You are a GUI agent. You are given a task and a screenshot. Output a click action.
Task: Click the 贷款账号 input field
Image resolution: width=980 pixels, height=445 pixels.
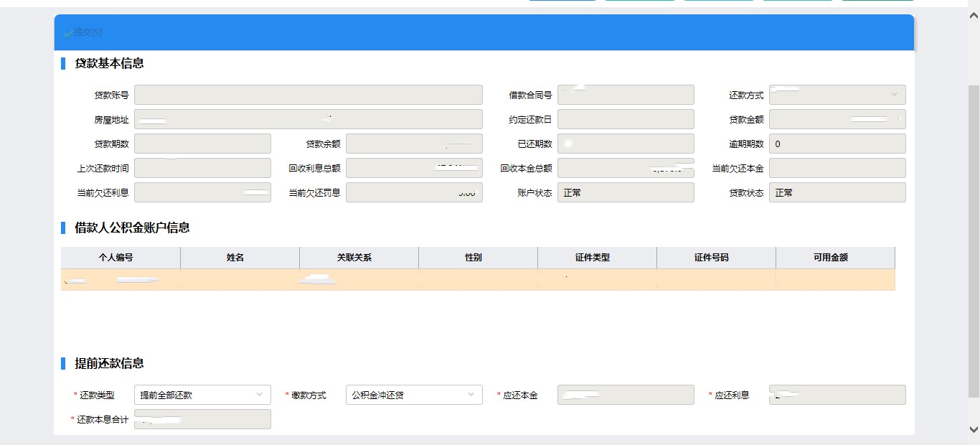click(308, 95)
